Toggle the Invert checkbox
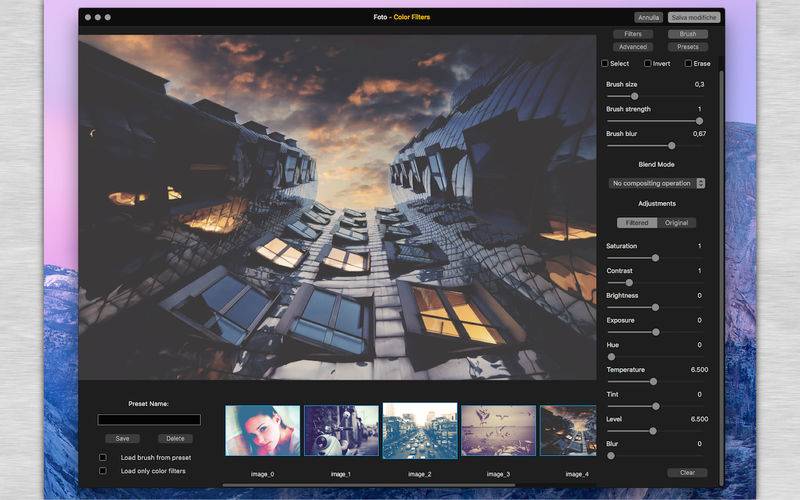 tap(647, 63)
